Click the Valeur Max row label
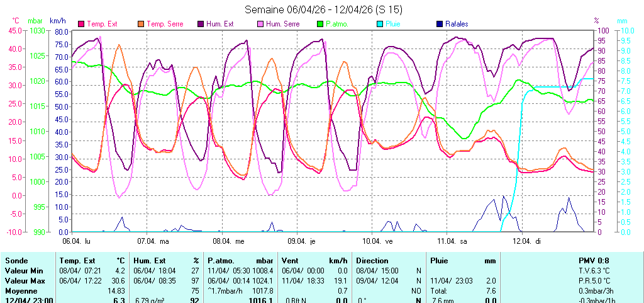644x303 pixels. (25, 280)
